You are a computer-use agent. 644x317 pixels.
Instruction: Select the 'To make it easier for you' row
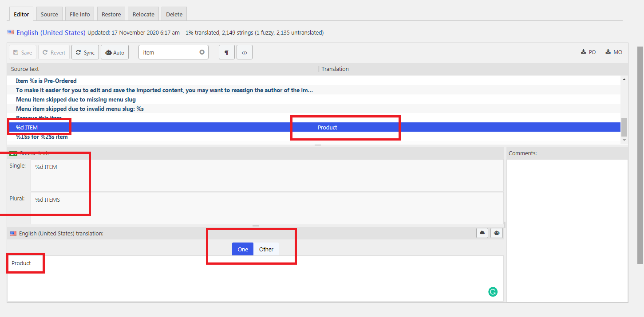pos(314,90)
